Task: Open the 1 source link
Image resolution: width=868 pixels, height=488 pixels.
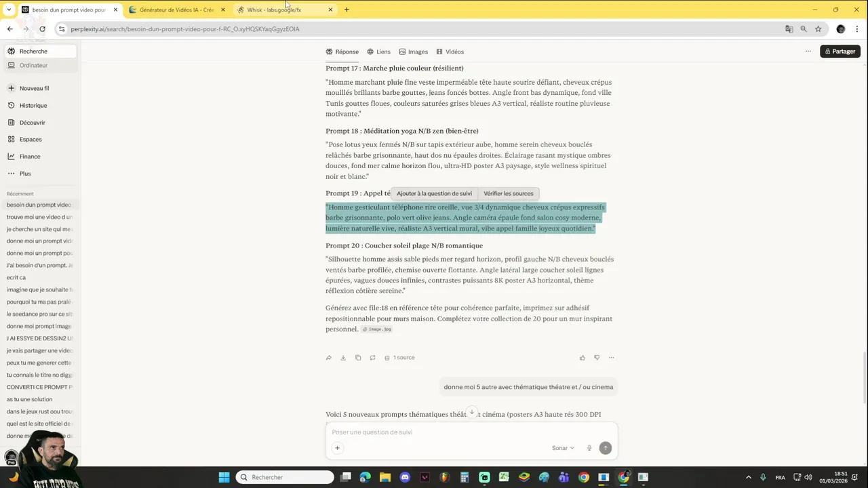Action: click(x=399, y=358)
